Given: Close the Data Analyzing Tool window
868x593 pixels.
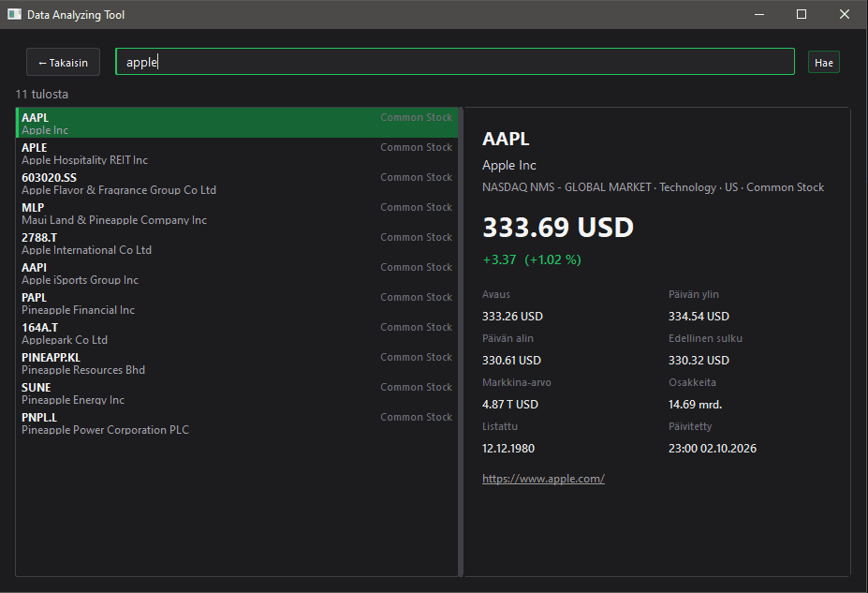Looking at the screenshot, I should (845, 14).
